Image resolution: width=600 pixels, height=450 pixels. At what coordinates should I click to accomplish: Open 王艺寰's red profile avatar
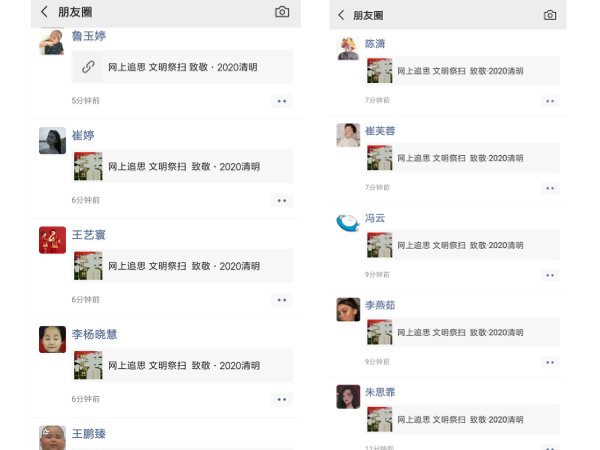tap(52, 240)
